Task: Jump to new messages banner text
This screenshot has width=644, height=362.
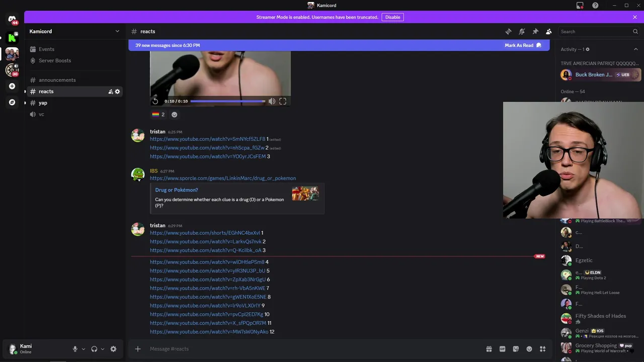Action: (x=168, y=45)
